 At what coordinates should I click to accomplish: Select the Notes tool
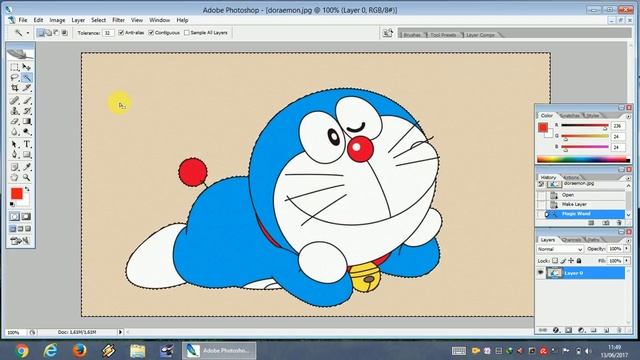point(15,167)
